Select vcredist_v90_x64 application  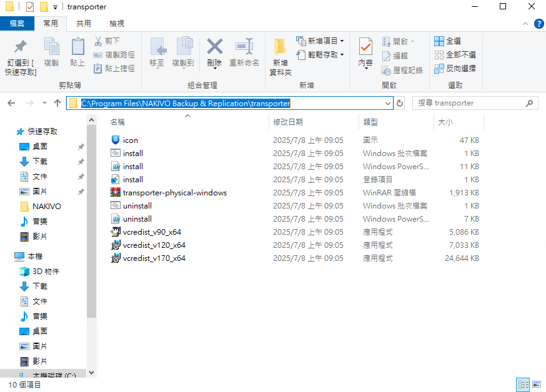(152, 232)
